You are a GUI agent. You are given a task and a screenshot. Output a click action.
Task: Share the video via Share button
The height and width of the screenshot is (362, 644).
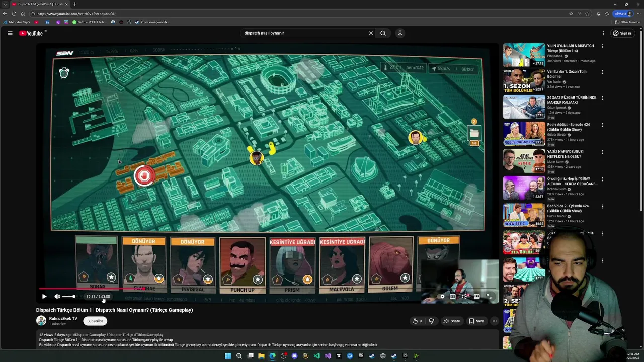(451, 321)
